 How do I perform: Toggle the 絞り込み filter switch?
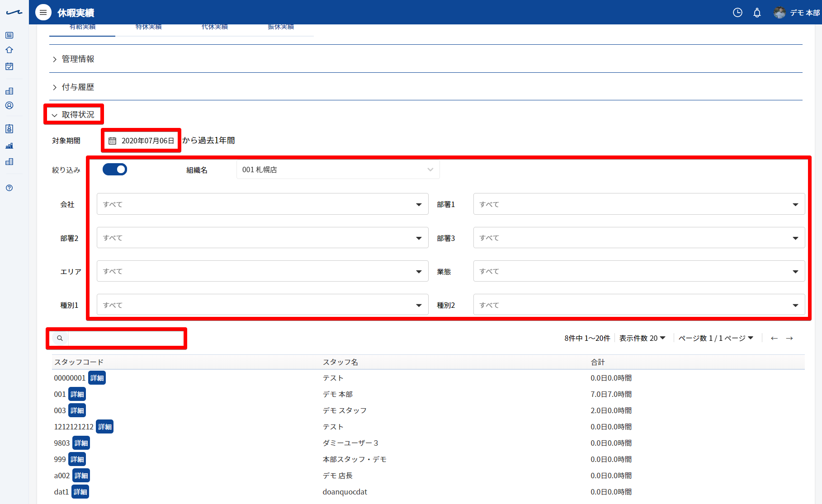[x=115, y=169]
